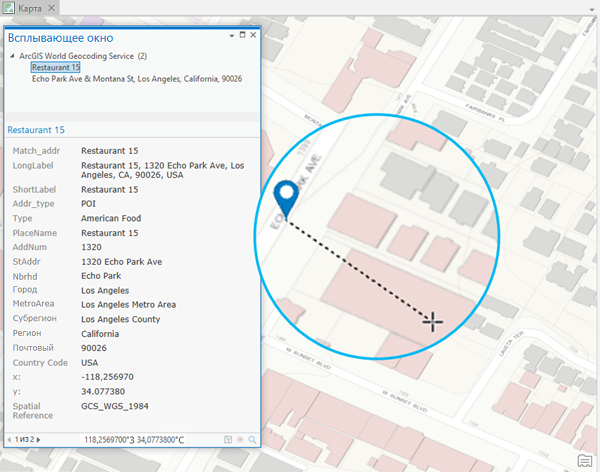
Task: Open the view tabs dropdown arrow at top right
Action: [592, 10]
